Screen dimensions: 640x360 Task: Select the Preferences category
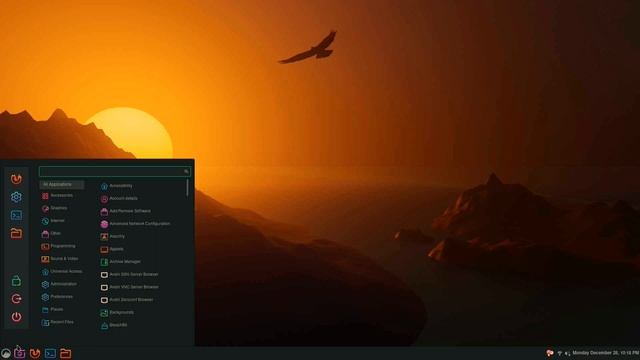point(57,297)
